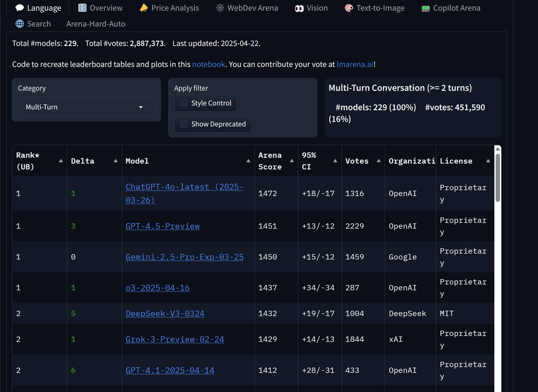Click the Text-to-Image palette icon
This screenshot has width=538, height=392.
click(349, 8)
